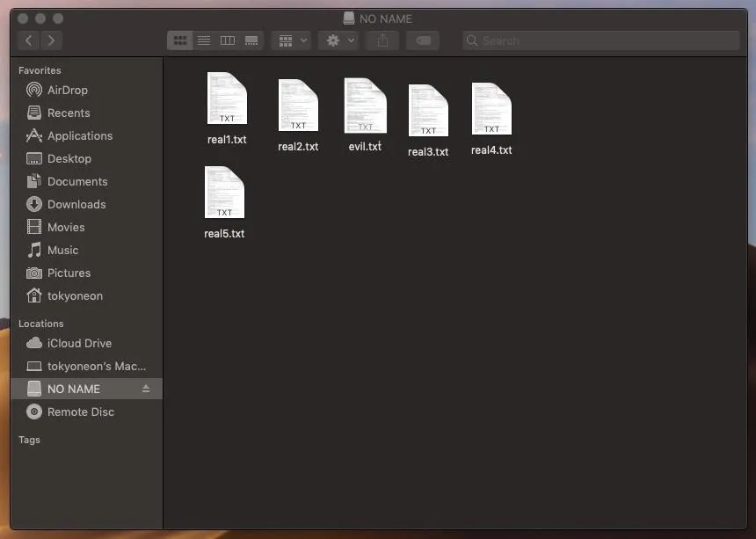Click the Movies filmstrip icon
Image resolution: width=756 pixels, height=539 pixels.
tap(34, 227)
